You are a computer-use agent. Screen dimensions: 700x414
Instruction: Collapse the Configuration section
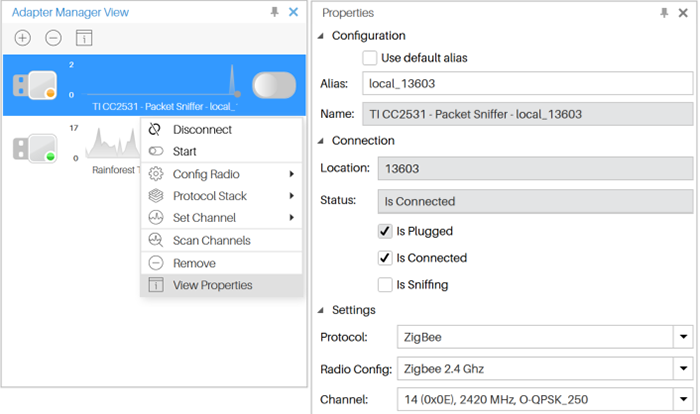[x=321, y=36]
